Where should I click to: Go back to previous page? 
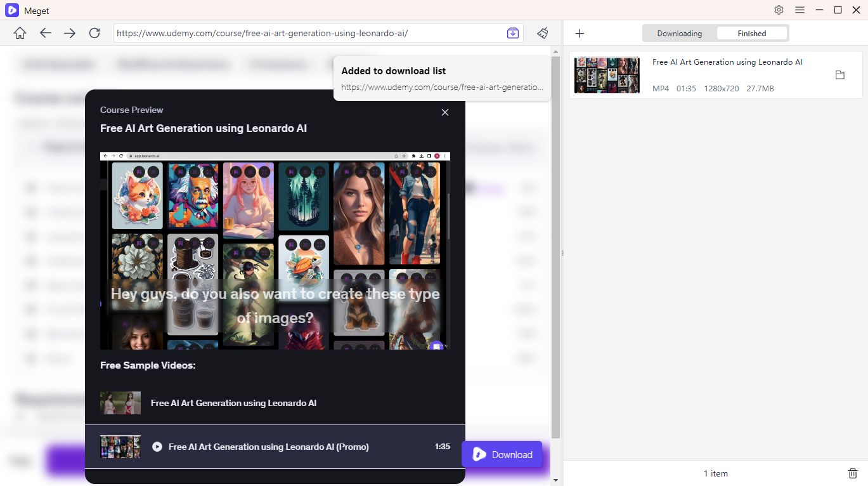click(x=45, y=34)
